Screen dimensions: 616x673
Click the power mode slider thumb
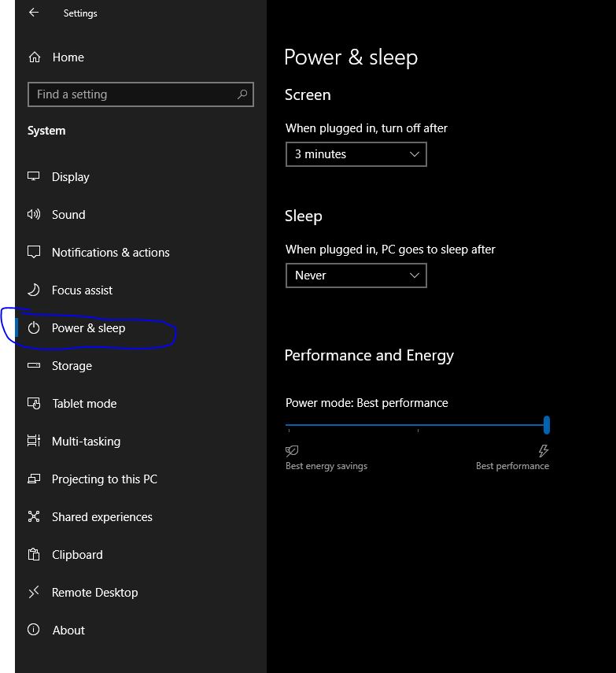pos(547,425)
